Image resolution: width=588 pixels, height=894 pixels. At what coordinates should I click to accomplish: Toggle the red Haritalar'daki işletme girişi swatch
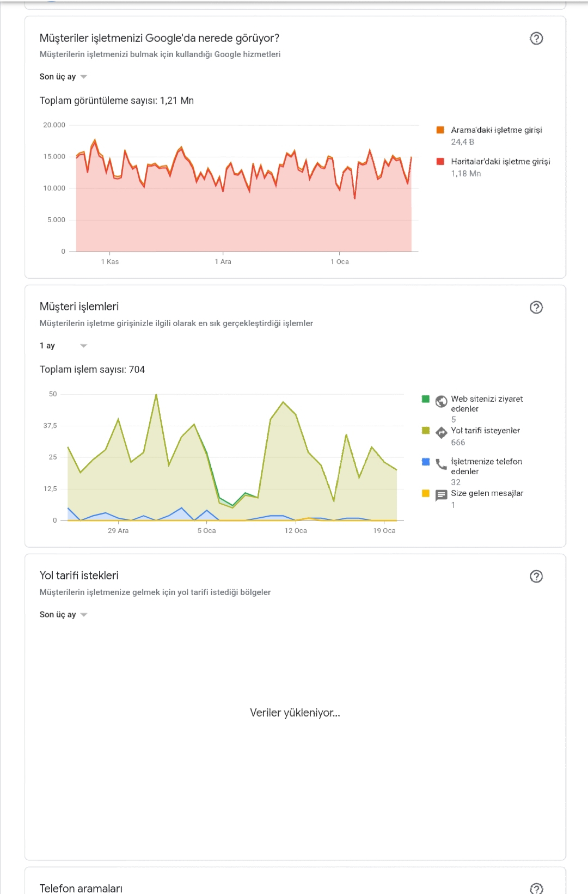[x=440, y=162]
